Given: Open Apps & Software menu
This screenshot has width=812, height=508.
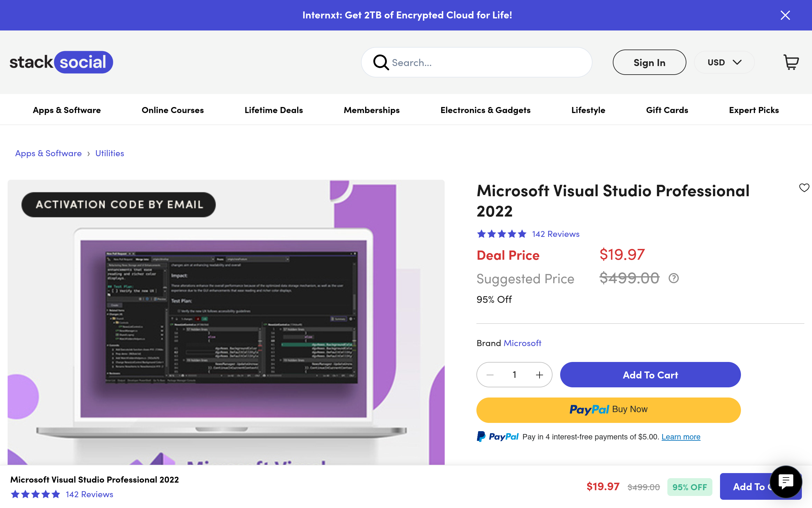Looking at the screenshot, I should 67,110.
